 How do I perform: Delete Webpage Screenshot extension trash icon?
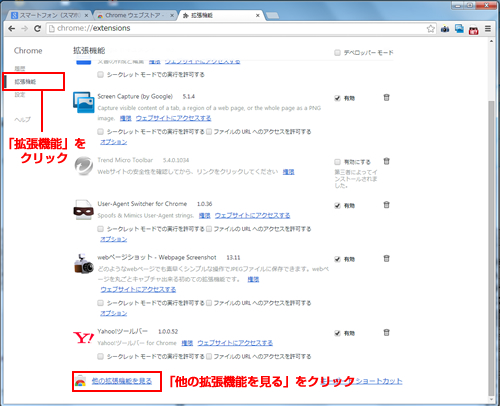pos(386,258)
